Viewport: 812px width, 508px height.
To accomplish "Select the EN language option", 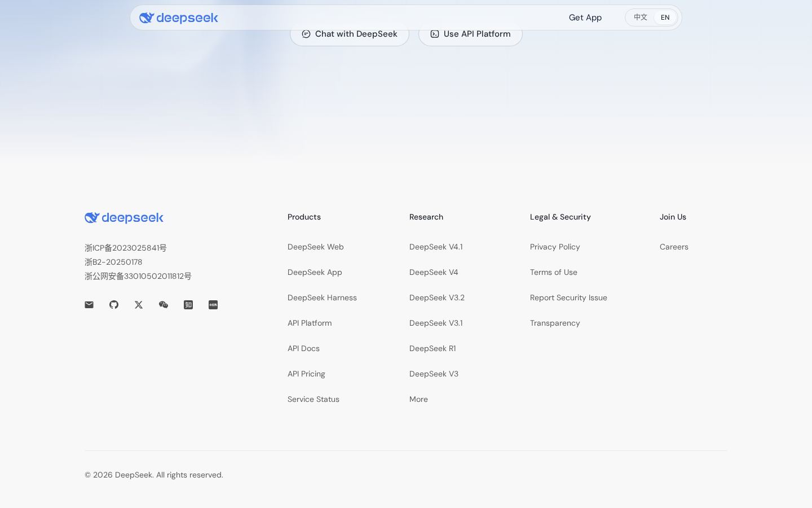I will pos(665,17).
